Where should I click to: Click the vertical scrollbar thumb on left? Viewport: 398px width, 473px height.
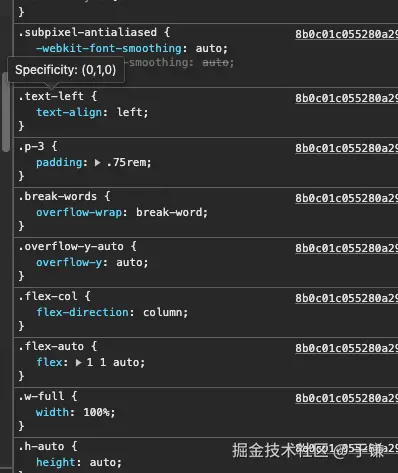coord(5,112)
